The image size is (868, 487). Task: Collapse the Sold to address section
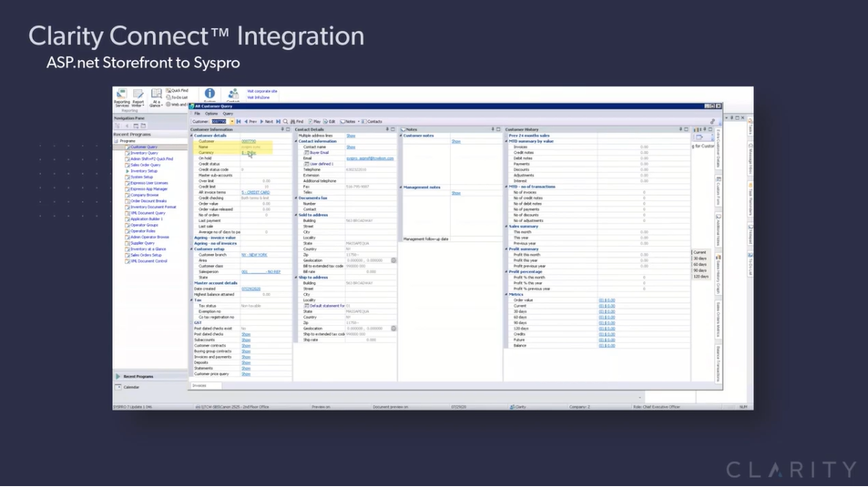click(x=296, y=215)
